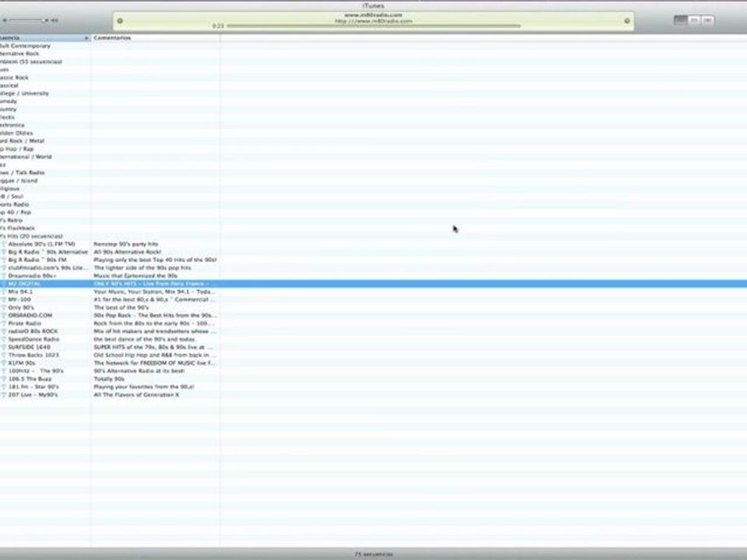Click the sort arrow in the Secuencia column header
The width and height of the screenshot is (747, 560).
pos(86,37)
